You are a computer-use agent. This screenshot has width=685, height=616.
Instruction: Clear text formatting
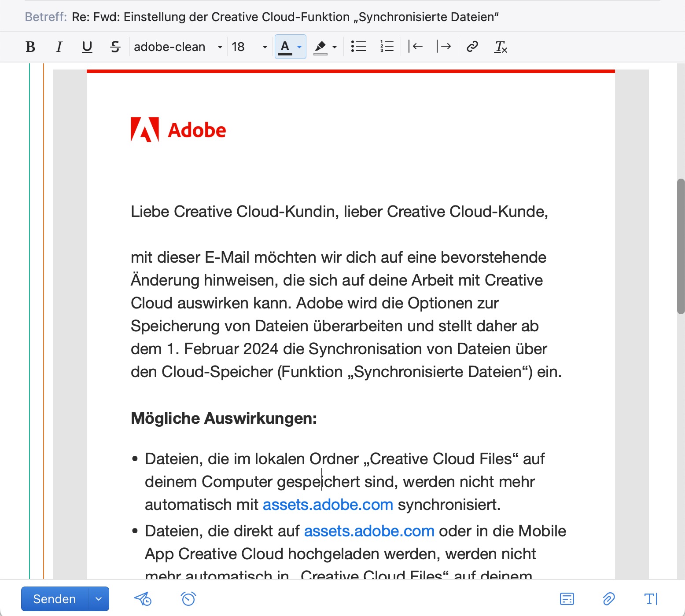tap(501, 47)
